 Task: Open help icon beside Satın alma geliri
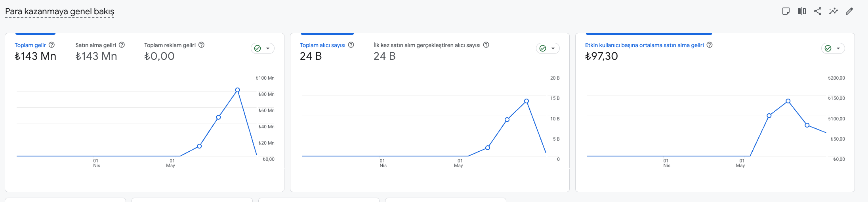pos(122,45)
